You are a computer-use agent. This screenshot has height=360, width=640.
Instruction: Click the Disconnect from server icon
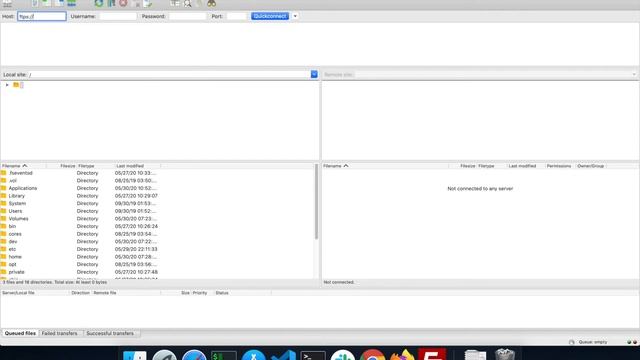tap(136, 3)
